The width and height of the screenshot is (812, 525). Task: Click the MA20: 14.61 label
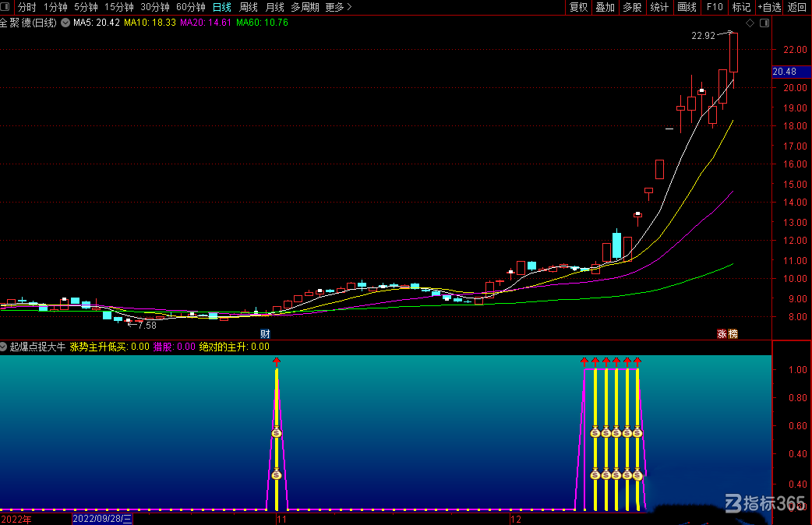(206, 23)
